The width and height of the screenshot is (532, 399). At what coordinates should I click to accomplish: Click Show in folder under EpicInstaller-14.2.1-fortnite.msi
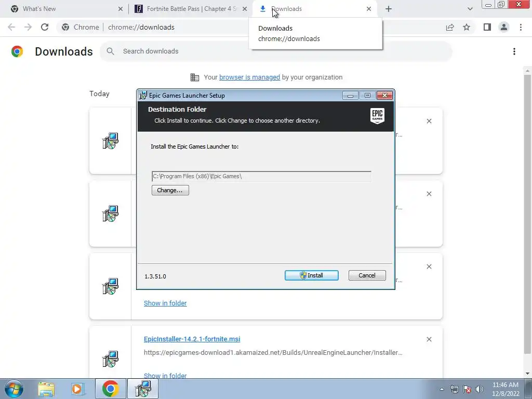pyautogui.click(x=165, y=375)
